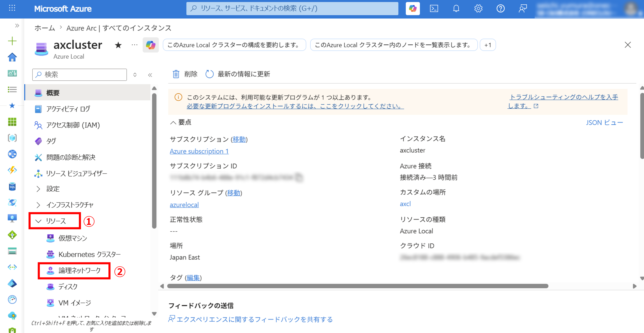Toggle the favorite star next to axcluster
644x333 pixels.
coord(118,45)
